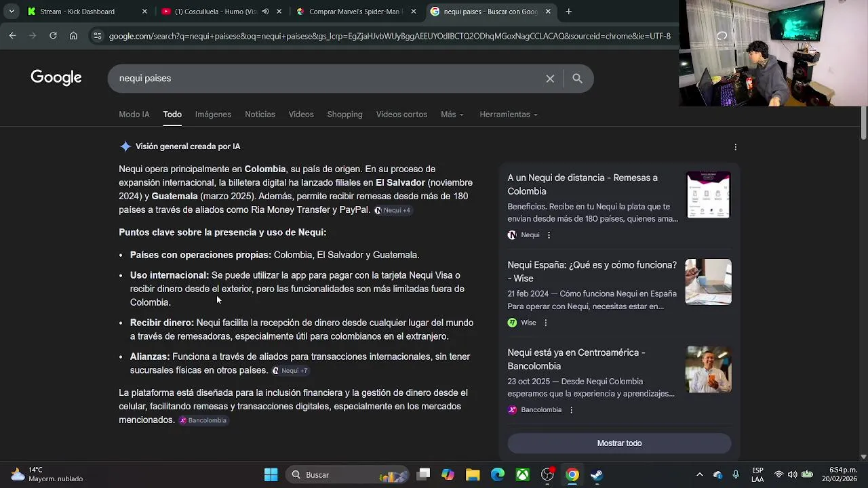The width and height of the screenshot is (868, 488).
Task: Open a new browser tab
Action: [569, 12]
